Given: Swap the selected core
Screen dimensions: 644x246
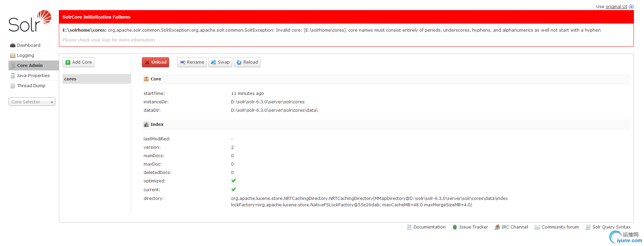Looking at the screenshot, I should [220, 62].
